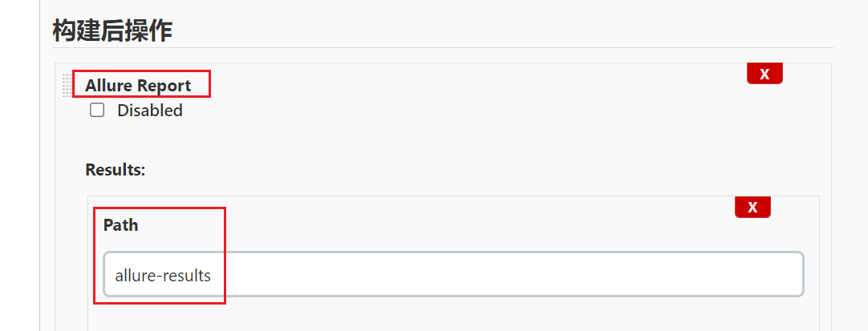Click the word Report in the step title

coord(164,85)
